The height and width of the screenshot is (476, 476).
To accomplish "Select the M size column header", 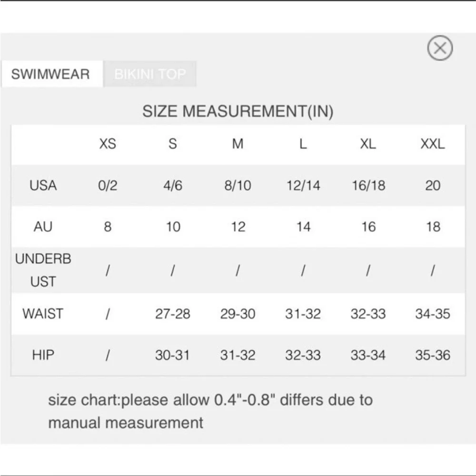I will (x=238, y=144).
